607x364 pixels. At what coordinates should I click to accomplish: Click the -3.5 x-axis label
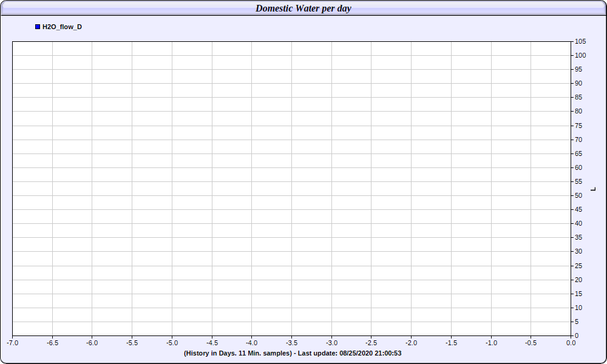click(292, 343)
